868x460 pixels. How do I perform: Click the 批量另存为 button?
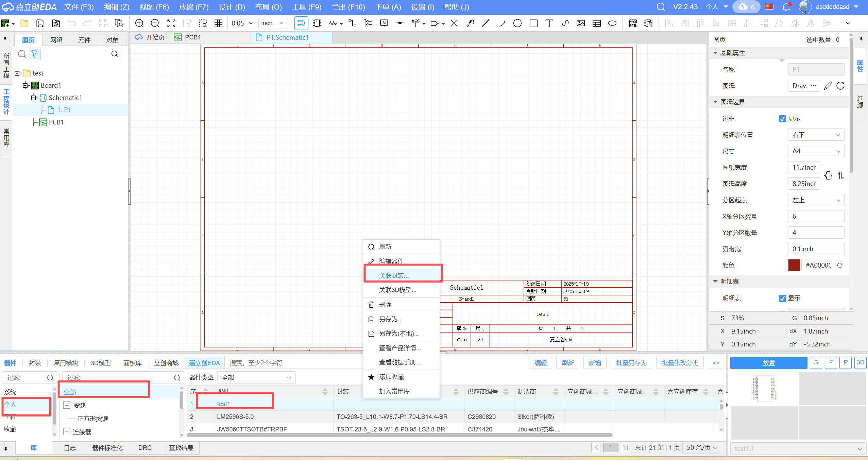[631, 363]
